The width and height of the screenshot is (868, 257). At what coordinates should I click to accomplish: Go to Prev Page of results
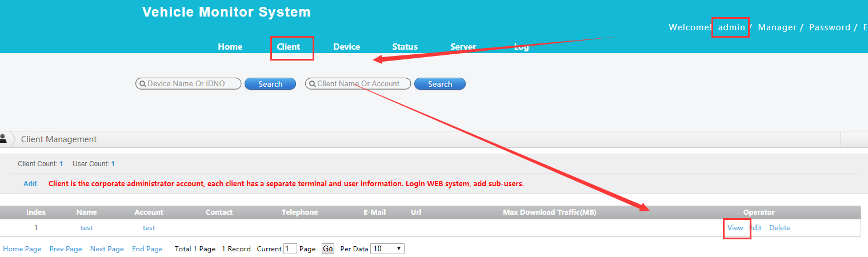click(66, 249)
